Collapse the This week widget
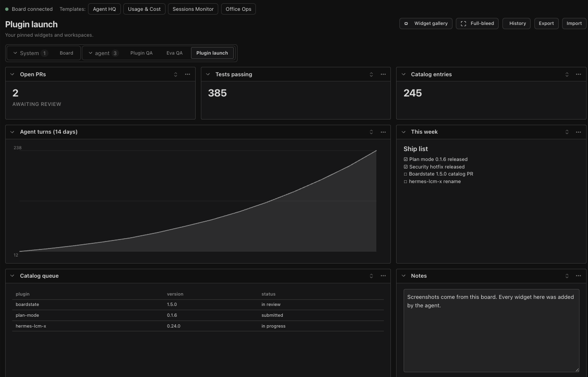 pos(404,132)
